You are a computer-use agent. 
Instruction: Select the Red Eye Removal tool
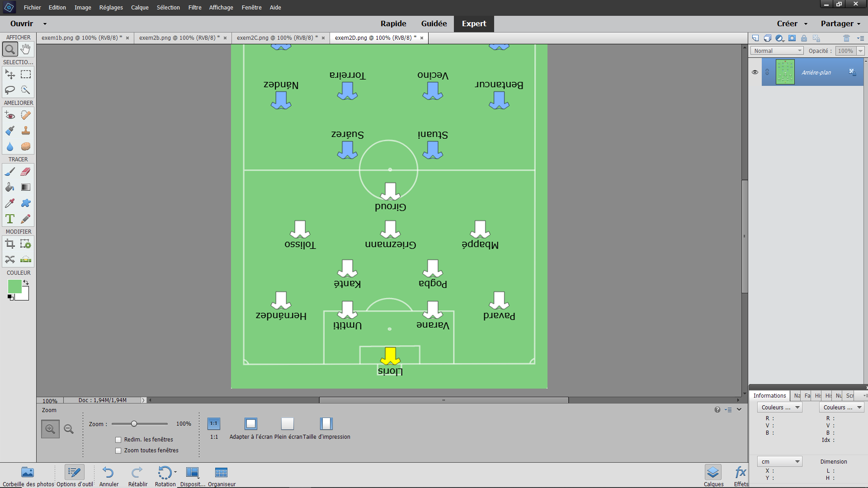click(10, 115)
